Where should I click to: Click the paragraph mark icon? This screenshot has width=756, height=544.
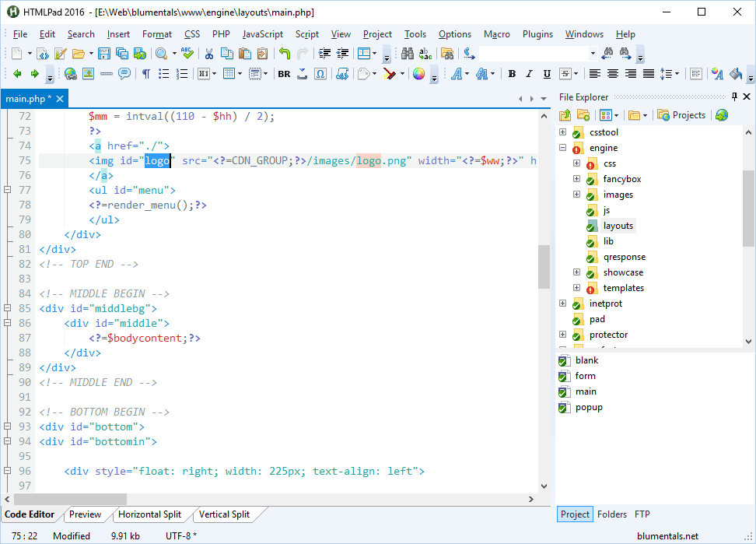point(145,74)
